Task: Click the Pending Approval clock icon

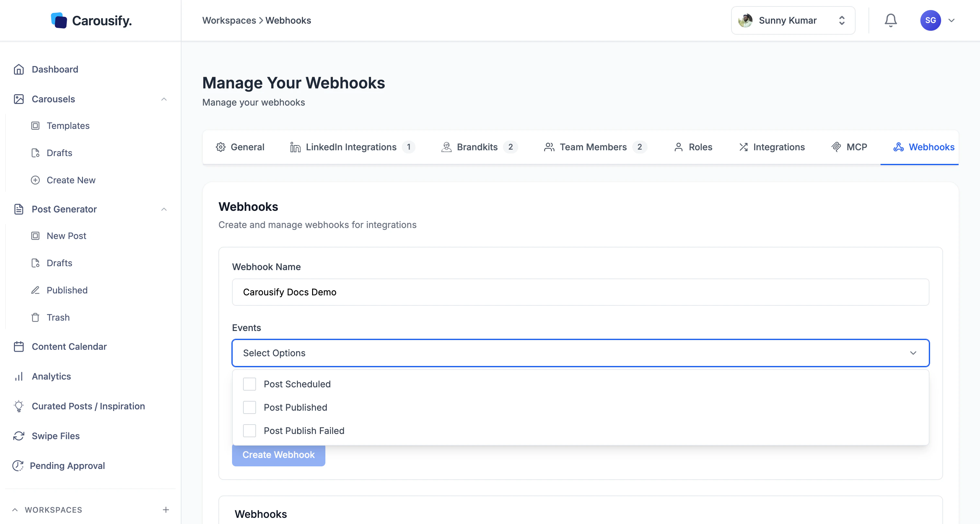Action: (18, 466)
